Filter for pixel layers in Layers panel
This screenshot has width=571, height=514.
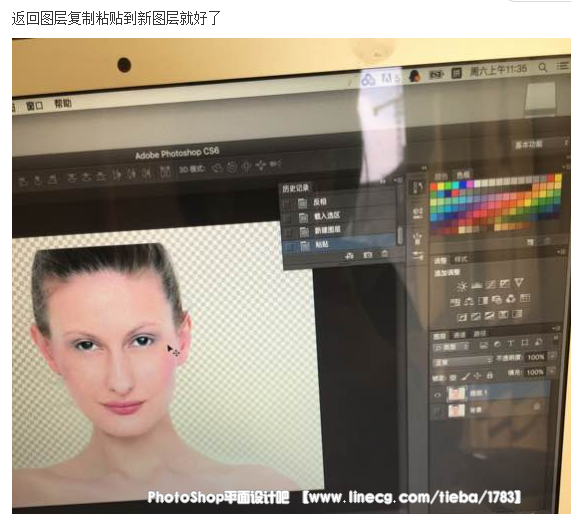click(x=484, y=345)
